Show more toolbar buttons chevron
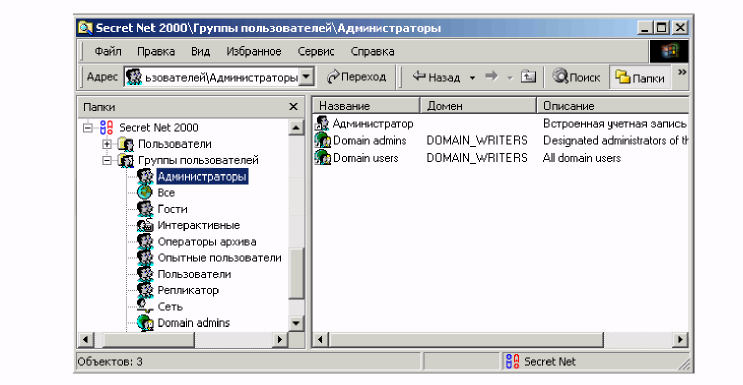 [x=682, y=72]
